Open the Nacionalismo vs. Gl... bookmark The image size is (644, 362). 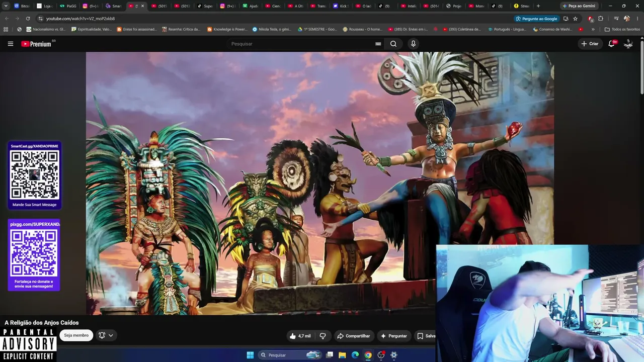click(46, 29)
